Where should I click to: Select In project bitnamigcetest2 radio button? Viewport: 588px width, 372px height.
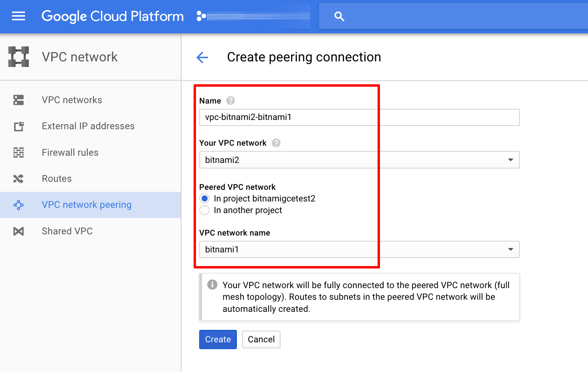[204, 199]
